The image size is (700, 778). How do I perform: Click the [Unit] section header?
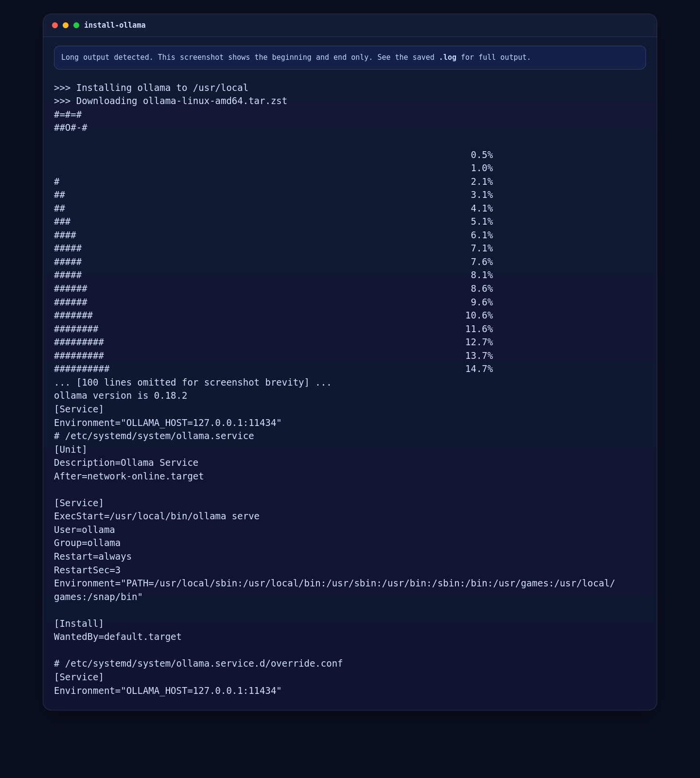pyautogui.click(x=70, y=450)
